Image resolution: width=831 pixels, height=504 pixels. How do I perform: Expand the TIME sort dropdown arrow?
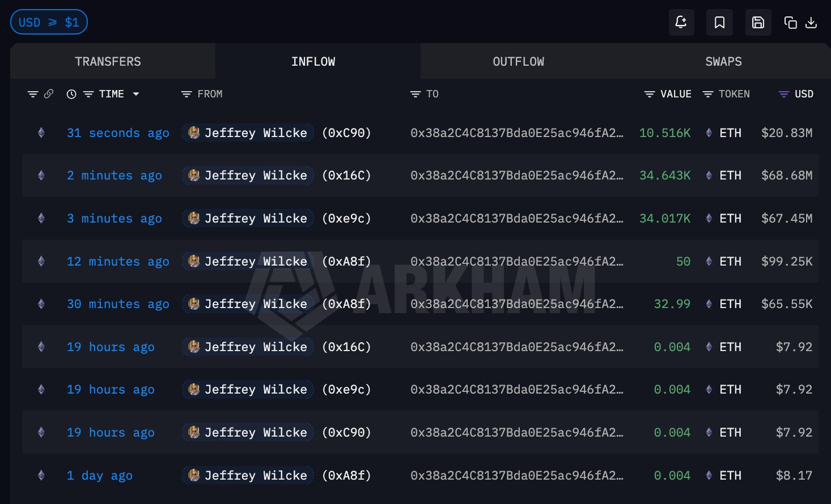coord(136,94)
